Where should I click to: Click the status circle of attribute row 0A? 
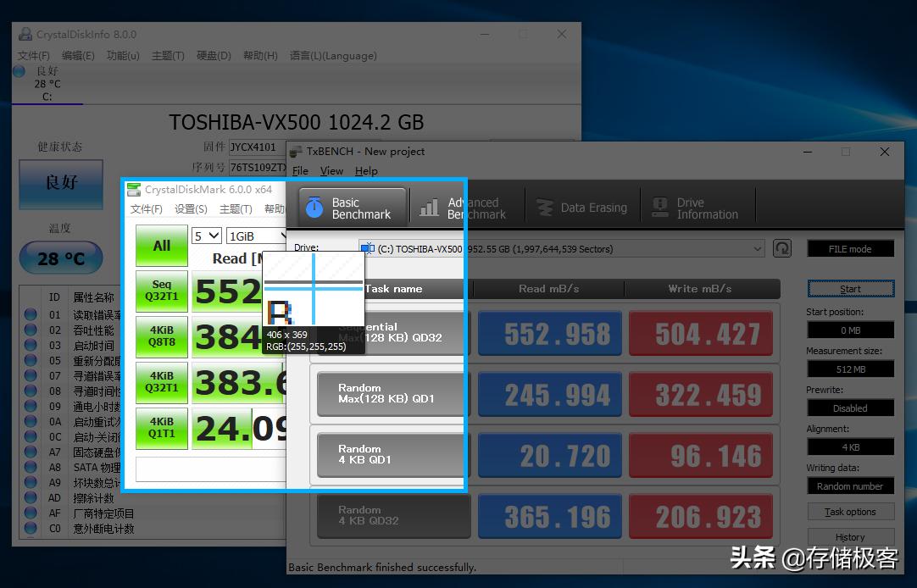click(x=31, y=421)
